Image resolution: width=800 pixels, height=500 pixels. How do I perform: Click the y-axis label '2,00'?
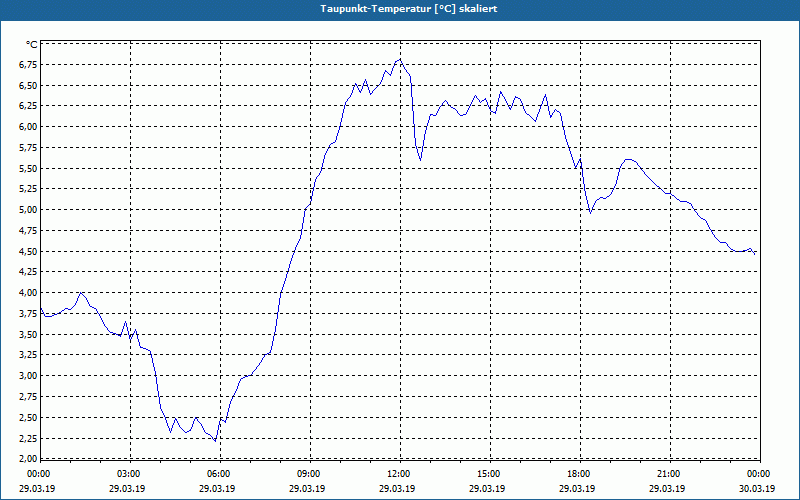coord(29,458)
